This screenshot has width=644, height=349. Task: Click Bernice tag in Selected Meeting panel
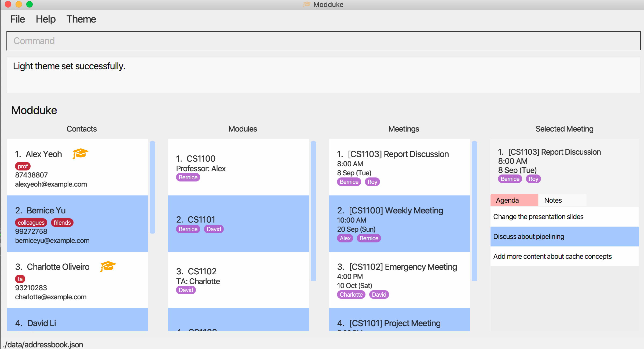510,179
